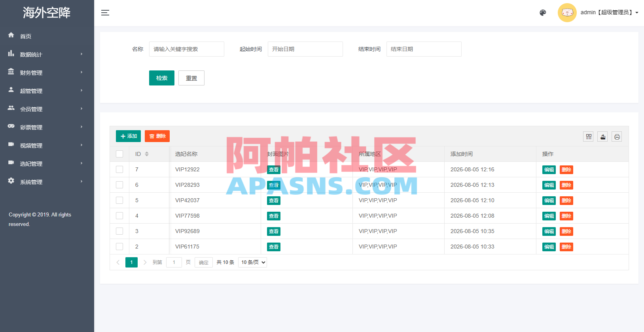
Task: Click the gamepad icon for 彩票管理
Action: 11,126
